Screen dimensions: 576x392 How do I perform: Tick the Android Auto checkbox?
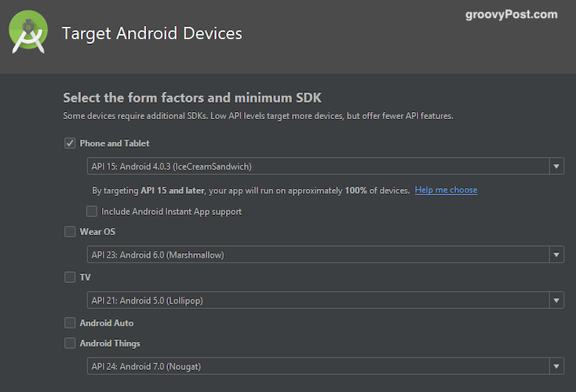click(x=70, y=323)
